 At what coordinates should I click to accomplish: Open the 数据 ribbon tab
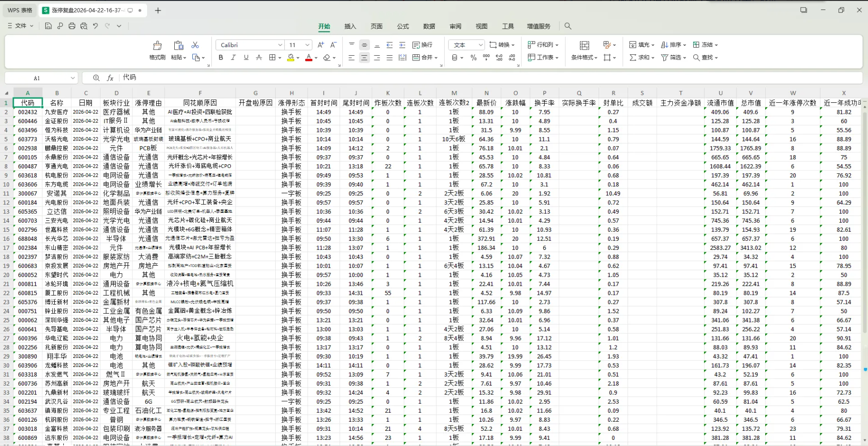[x=429, y=26]
